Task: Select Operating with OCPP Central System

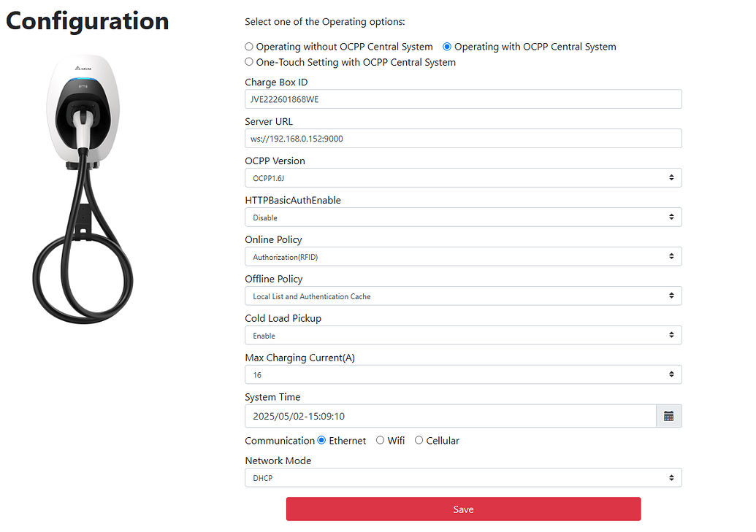Action: 448,47
